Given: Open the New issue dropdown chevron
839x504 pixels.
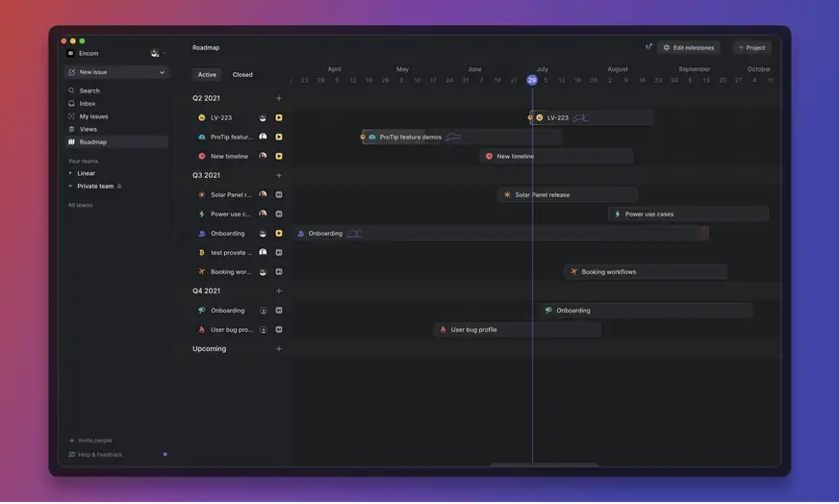Looking at the screenshot, I should 163,72.
